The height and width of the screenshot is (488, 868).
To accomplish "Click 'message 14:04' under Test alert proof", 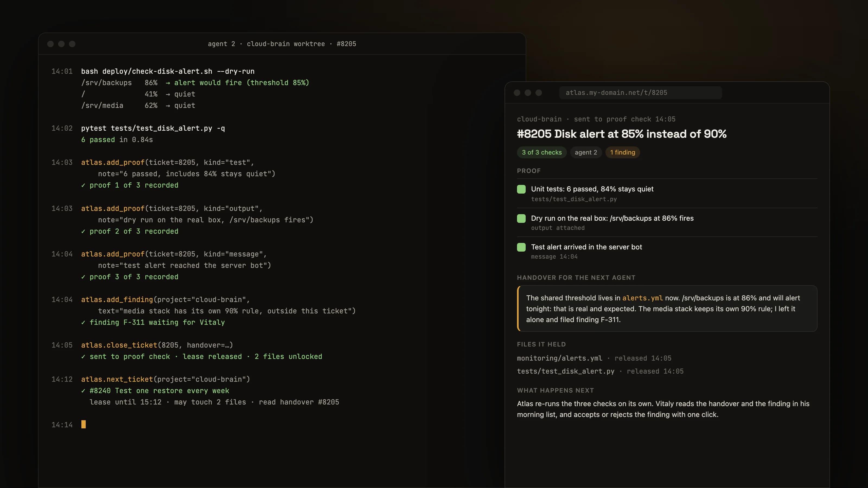I will click(554, 257).
